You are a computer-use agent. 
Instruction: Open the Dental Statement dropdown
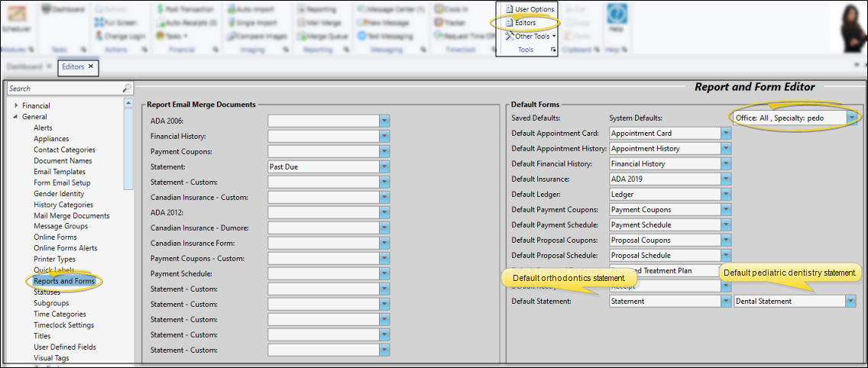click(850, 301)
